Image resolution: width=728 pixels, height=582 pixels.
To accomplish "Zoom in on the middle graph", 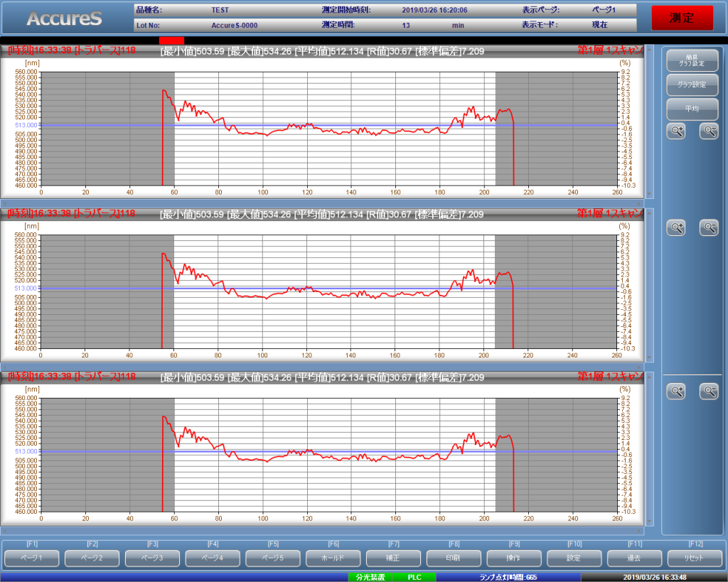I will coord(677,228).
